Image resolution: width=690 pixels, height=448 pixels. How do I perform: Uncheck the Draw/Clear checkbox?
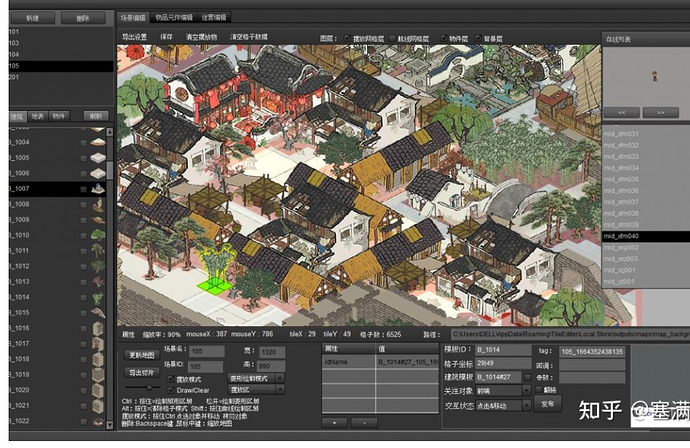tap(171, 390)
